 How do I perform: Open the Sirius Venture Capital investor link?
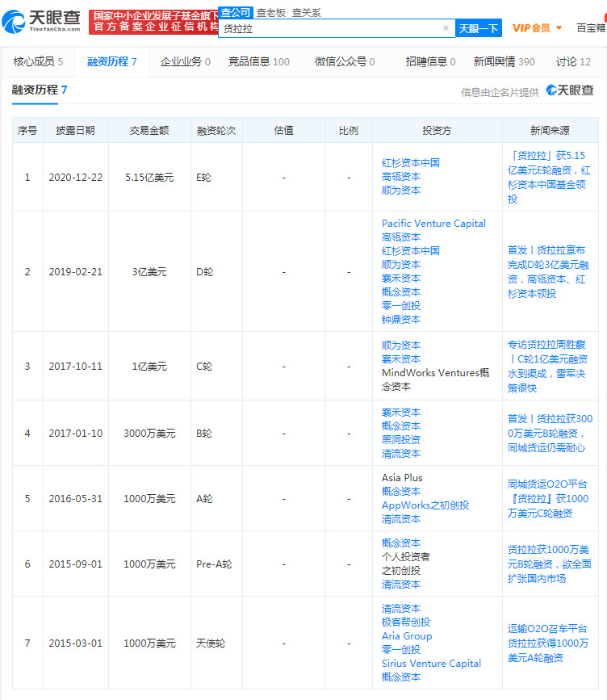pyautogui.click(x=431, y=664)
